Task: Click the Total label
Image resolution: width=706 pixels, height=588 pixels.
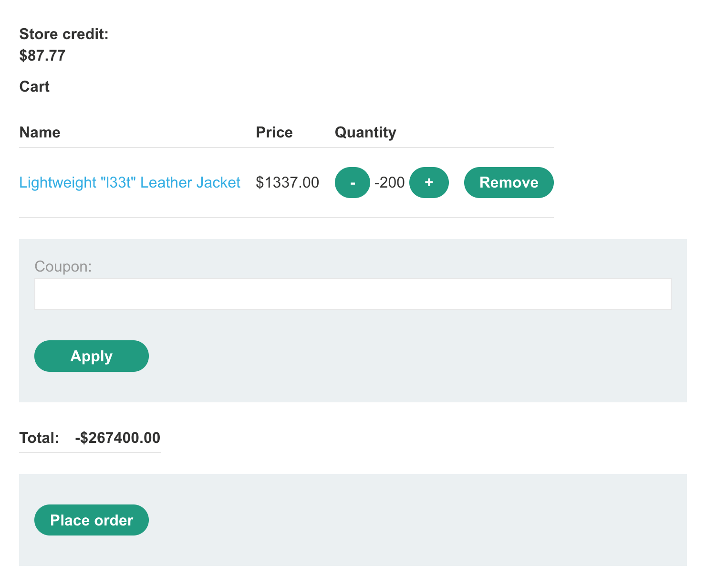Action: (x=39, y=438)
